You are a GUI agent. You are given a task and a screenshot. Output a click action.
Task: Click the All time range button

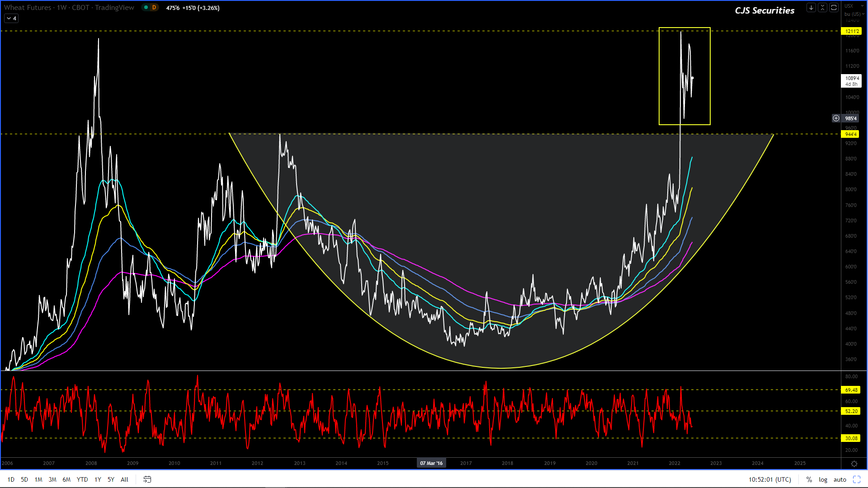pos(124,479)
